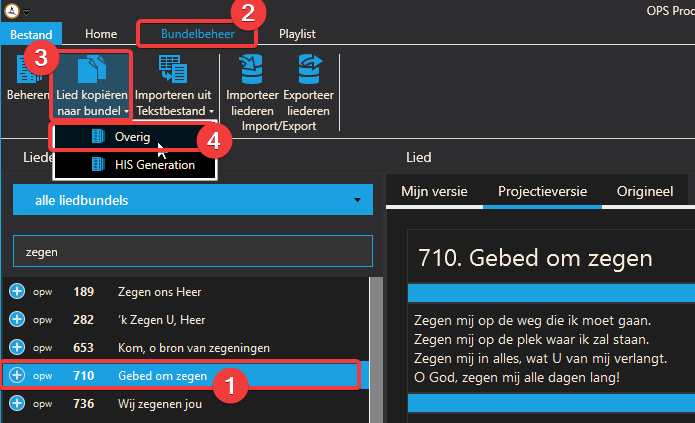The height and width of the screenshot is (423, 695).
Task: Click the song heading 710. Gebed om zegen
Action: tap(535, 258)
